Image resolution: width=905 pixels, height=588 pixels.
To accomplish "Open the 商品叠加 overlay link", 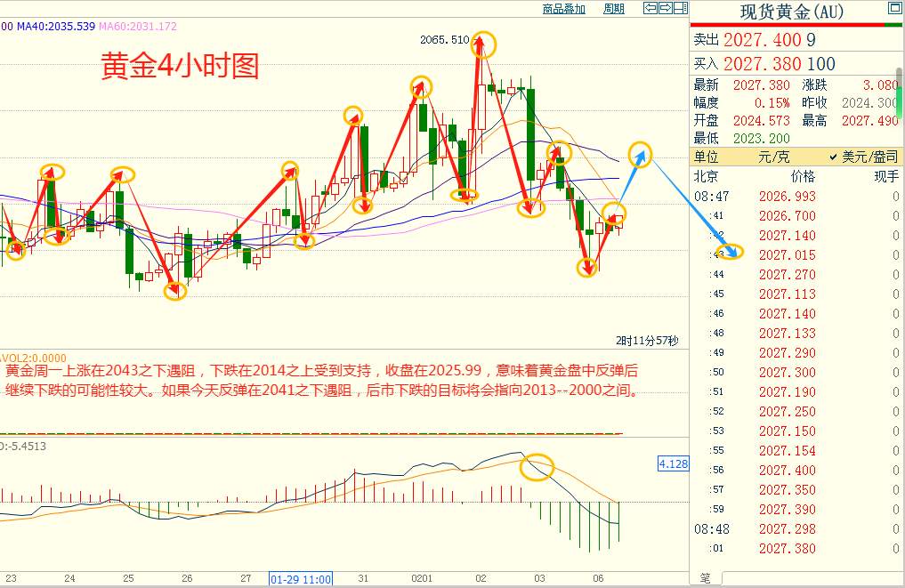I will coord(564,9).
